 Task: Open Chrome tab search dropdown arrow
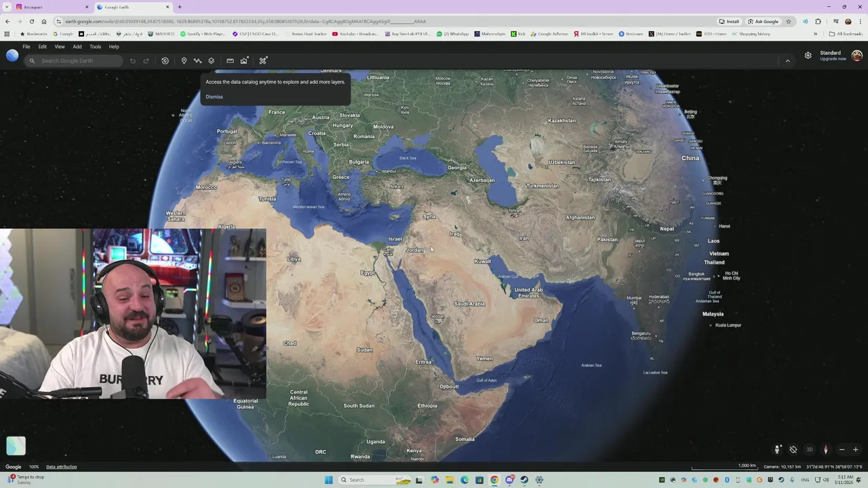[x=7, y=7]
